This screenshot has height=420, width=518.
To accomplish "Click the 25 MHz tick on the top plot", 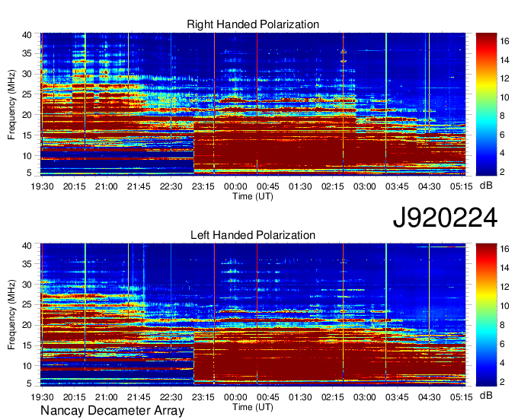I will point(27,94).
